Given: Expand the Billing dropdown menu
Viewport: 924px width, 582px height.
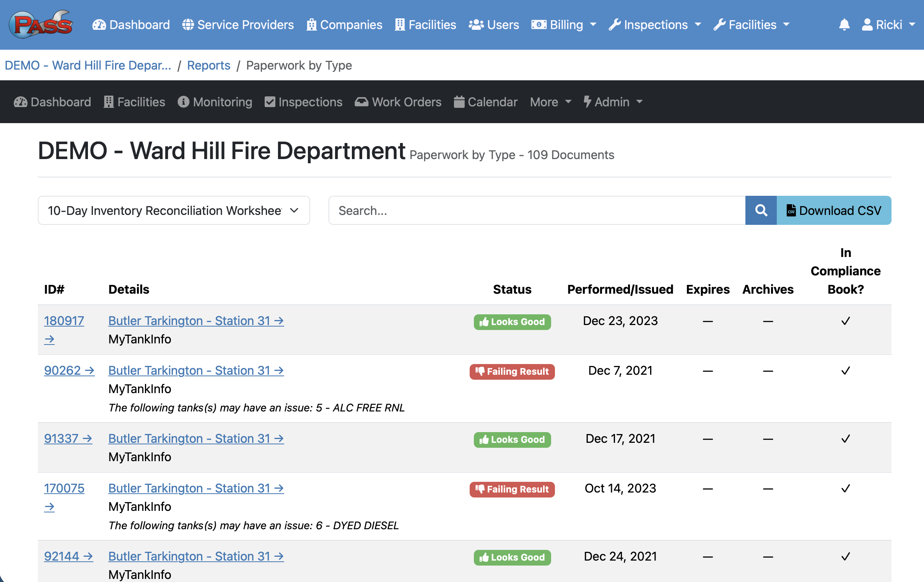Looking at the screenshot, I should click(x=564, y=25).
